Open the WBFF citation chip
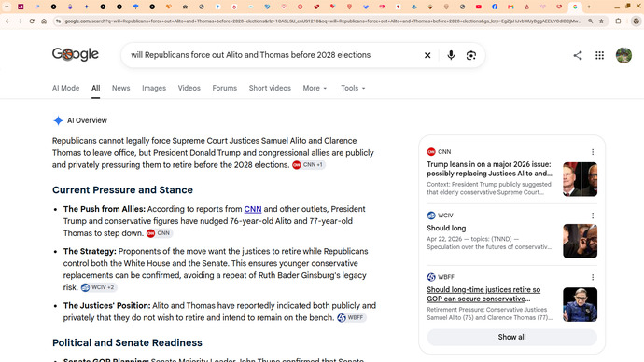The height and width of the screenshot is (362, 644). pos(351,317)
